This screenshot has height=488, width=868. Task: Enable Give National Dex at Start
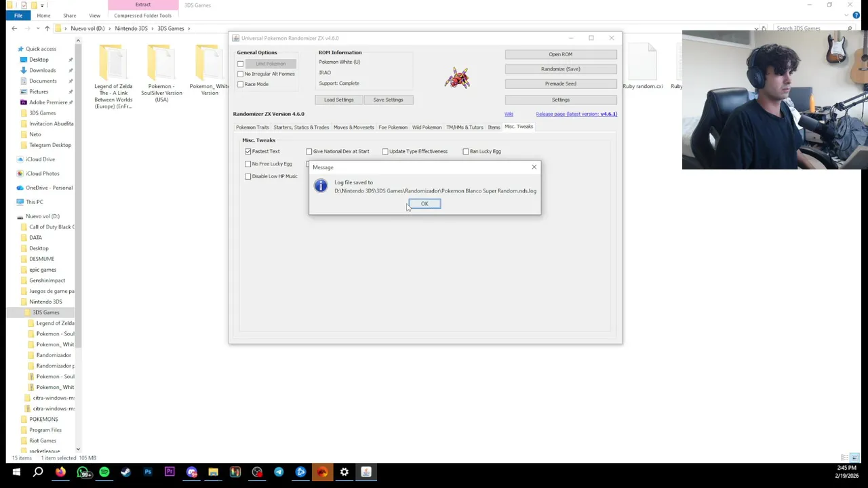[309, 151]
